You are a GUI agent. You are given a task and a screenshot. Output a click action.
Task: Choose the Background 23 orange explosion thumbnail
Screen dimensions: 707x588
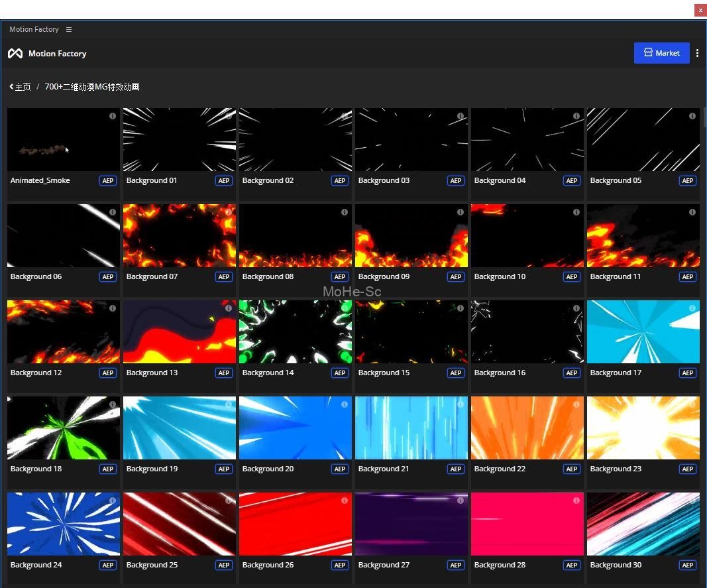pyautogui.click(x=643, y=428)
